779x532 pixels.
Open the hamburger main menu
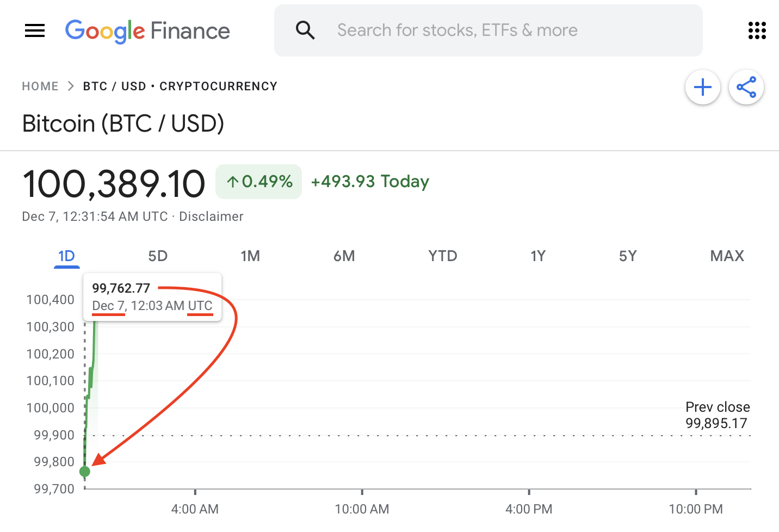35,30
